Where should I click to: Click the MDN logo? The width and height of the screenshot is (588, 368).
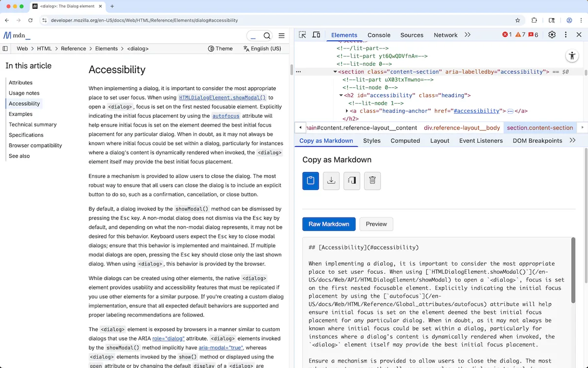coord(17,35)
